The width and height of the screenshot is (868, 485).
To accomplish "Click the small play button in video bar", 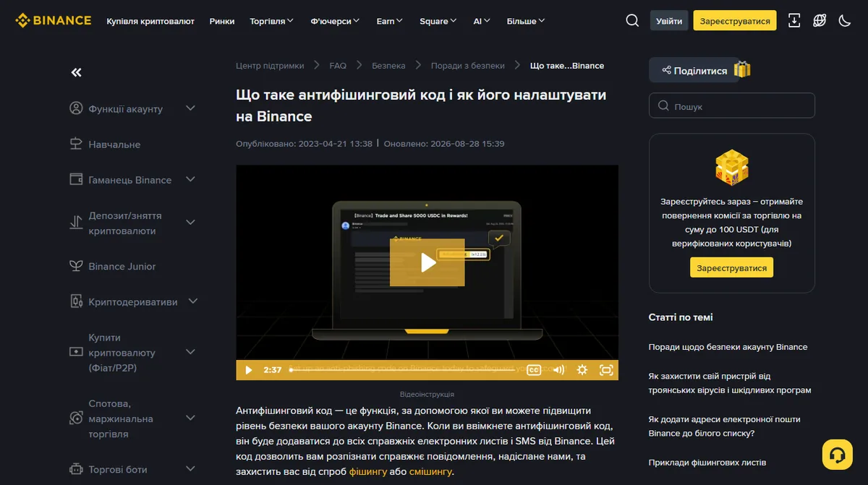I will click(248, 369).
